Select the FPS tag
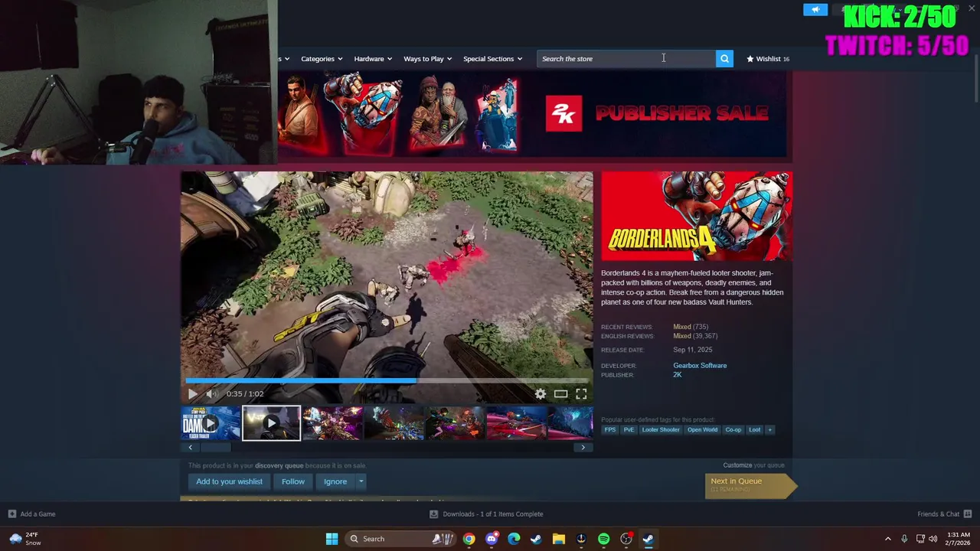Screen dimensions: 980x551 point(609,430)
